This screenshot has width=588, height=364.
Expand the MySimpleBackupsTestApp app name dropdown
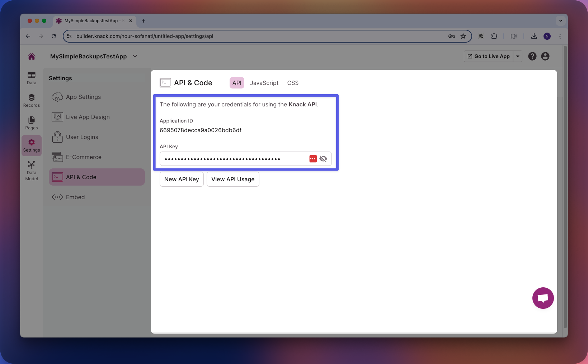pyautogui.click(x=135, y=56)
